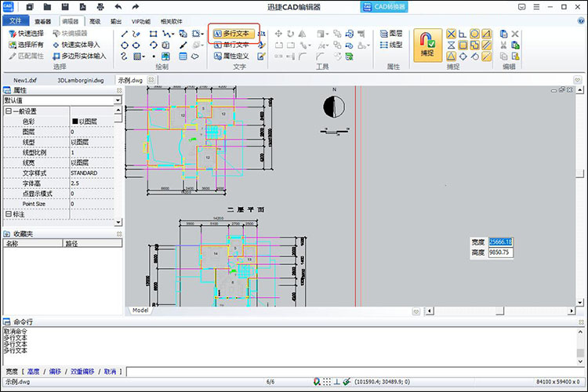Pick the rectangle drawing tool
588x392 pixels.
coord(153,34)
